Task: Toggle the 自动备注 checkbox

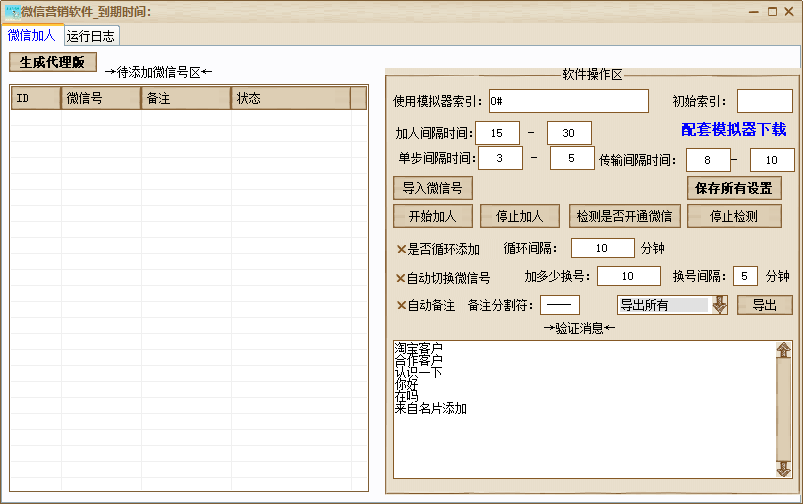Action: (x=402, y=305)
